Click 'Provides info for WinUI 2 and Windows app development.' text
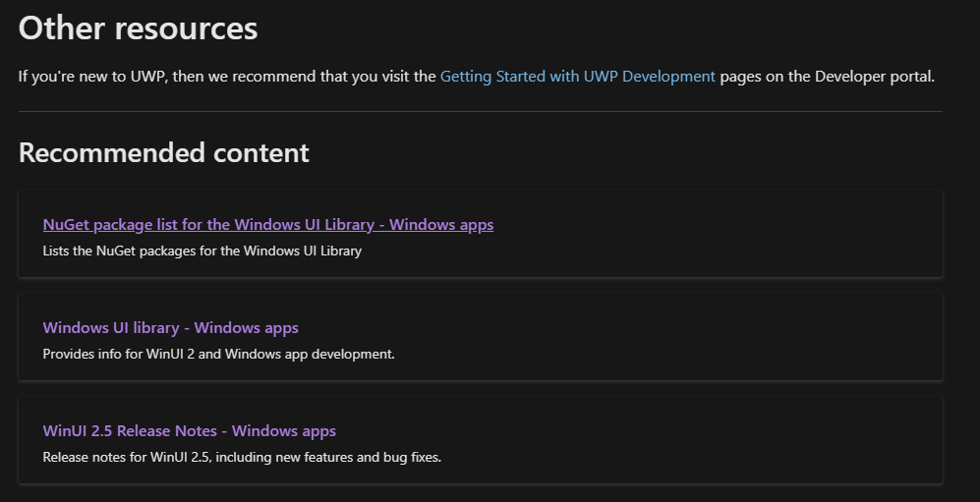This screenshot has height=502, width=980. pyautogui.click(x=219, y=354)
